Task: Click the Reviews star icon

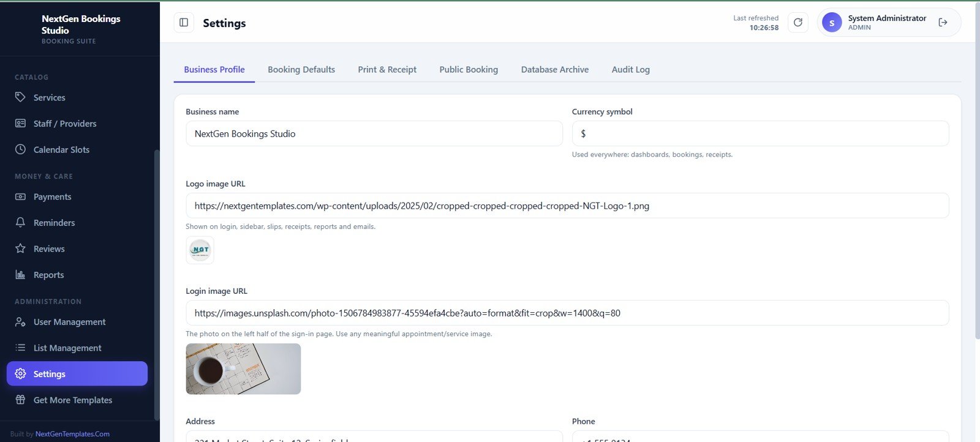Action: [20, 249]
